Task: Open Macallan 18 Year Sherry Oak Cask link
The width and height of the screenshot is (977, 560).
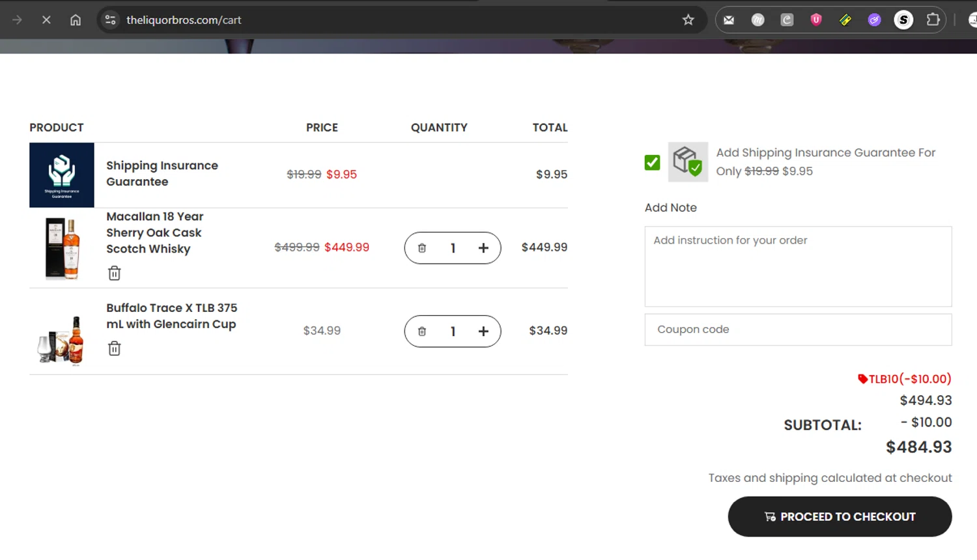Action: tap(155, 232)
